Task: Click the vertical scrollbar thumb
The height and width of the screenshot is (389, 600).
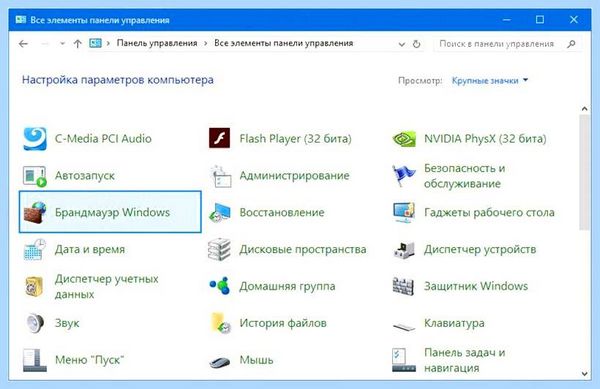Action: point(584,172)
